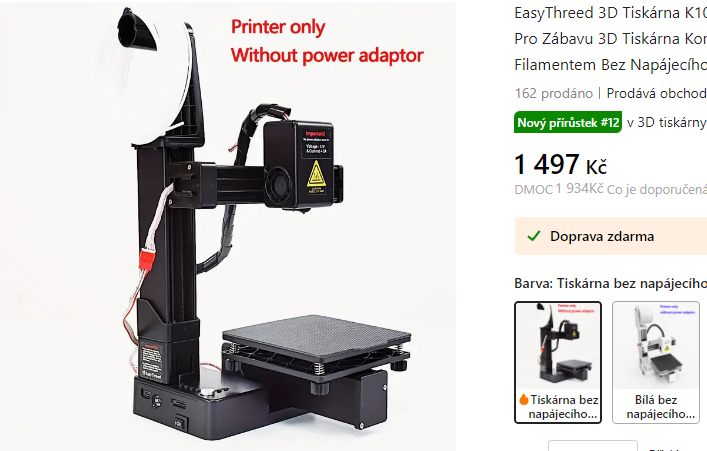
Task: Click the 1 497 Kč current price
Action: [560, 164]
